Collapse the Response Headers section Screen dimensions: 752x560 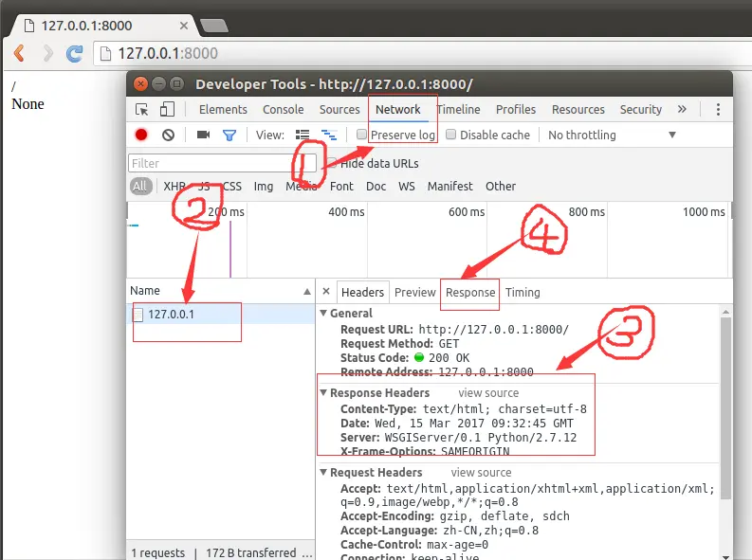click(x=323, y=393)
